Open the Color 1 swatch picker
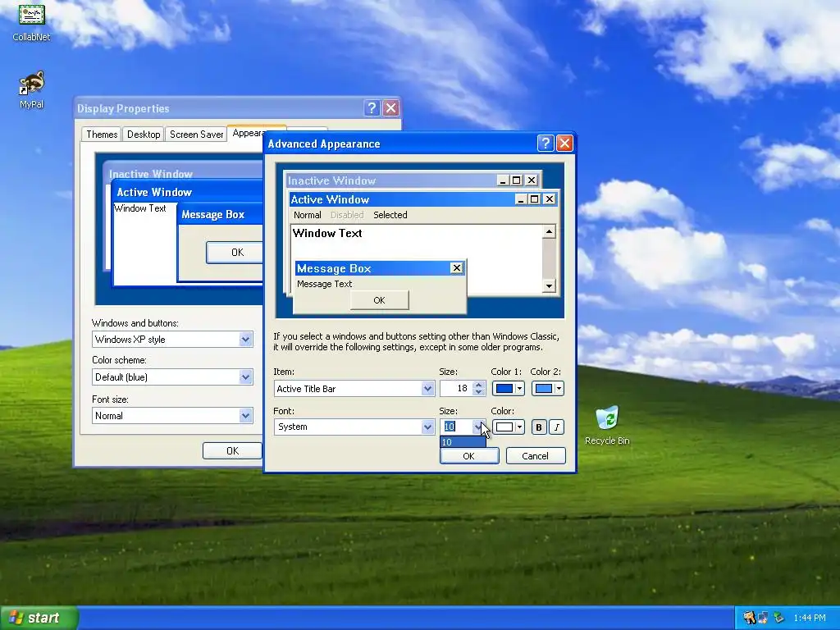 tap(509, 388)
